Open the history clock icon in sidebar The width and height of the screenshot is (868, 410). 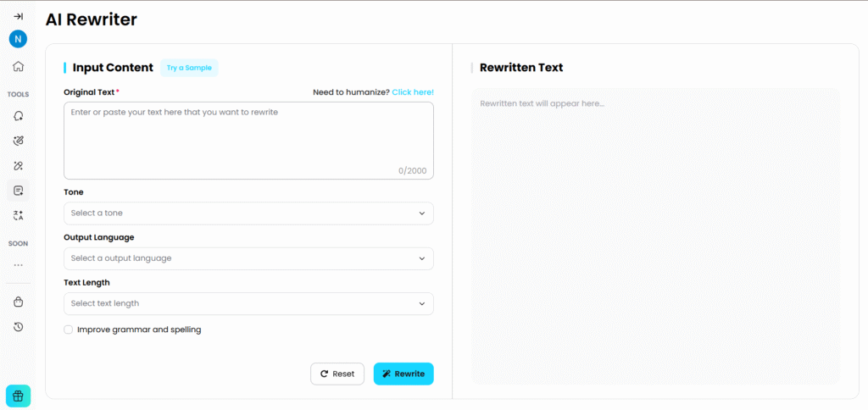[x=19, y=327]
